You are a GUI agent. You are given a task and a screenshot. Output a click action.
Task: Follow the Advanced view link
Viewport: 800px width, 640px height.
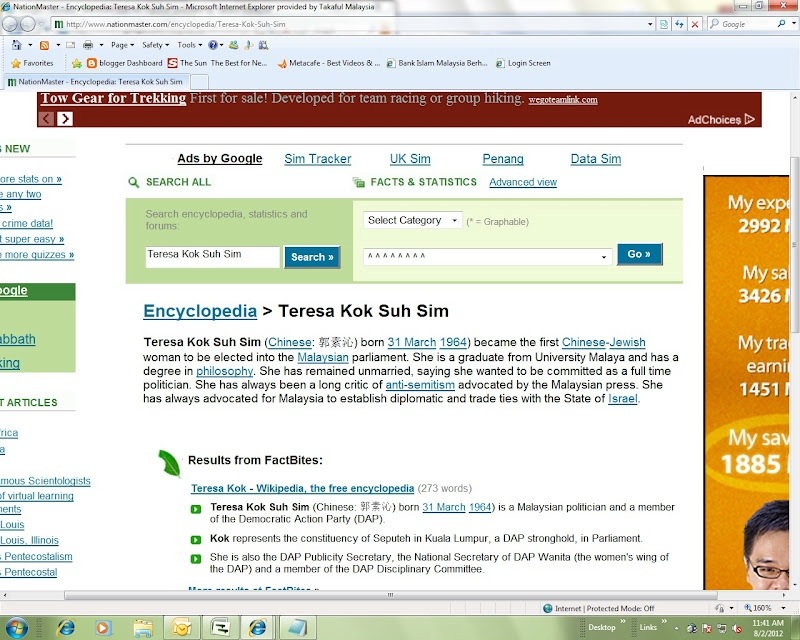click(x=522, y=183)
